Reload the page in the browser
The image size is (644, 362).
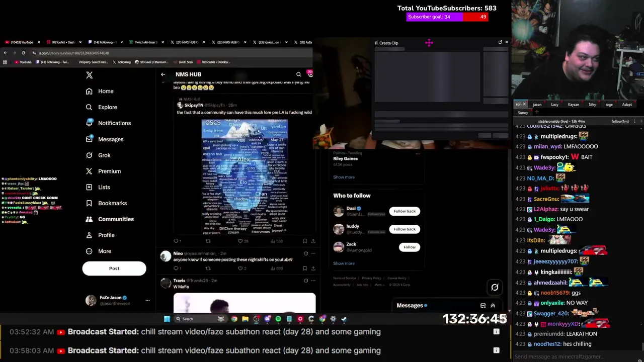(23, 53)
